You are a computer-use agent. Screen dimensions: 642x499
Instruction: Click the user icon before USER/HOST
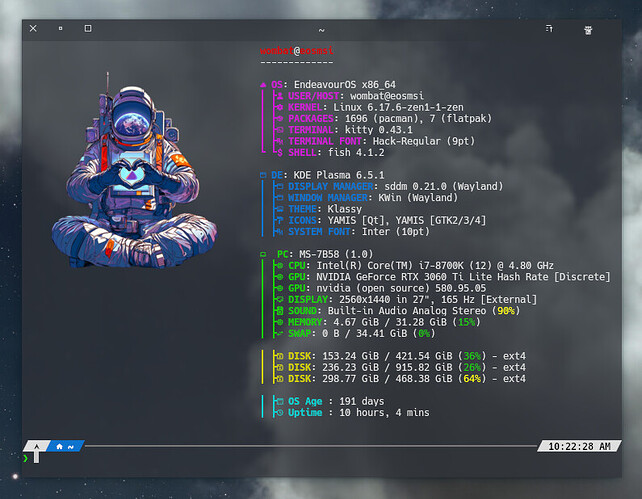[279, 96]
